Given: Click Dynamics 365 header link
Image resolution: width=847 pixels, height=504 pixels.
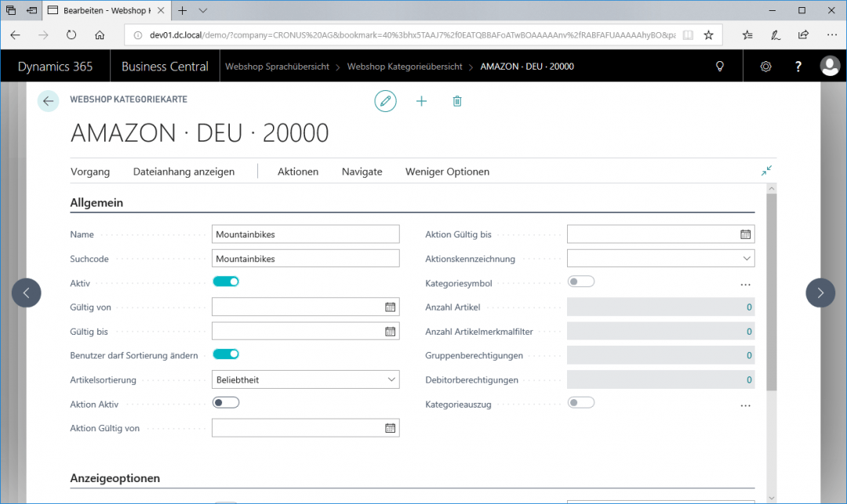Looking at the screenshot, I should point(55,67).
